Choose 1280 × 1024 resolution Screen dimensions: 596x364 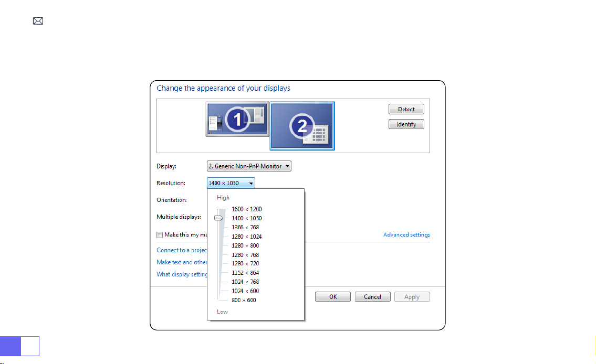[247, 237]
